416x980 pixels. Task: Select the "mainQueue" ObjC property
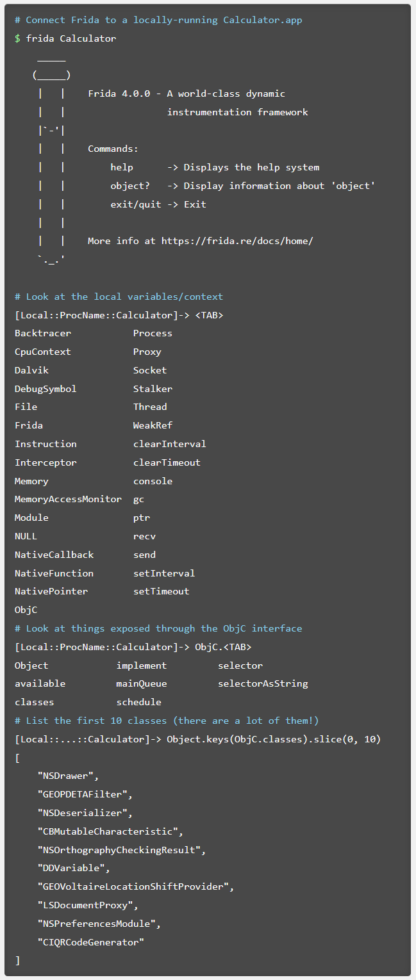141,683
